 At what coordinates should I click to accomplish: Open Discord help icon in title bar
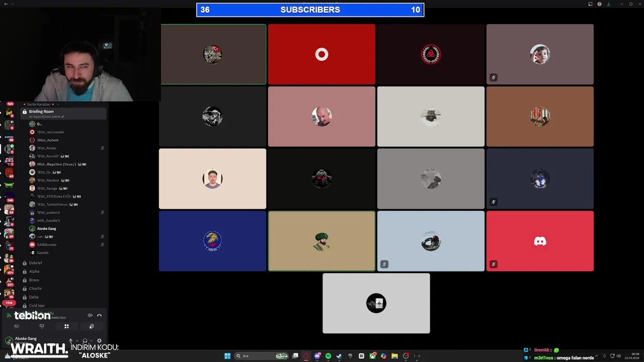point(599,4)
